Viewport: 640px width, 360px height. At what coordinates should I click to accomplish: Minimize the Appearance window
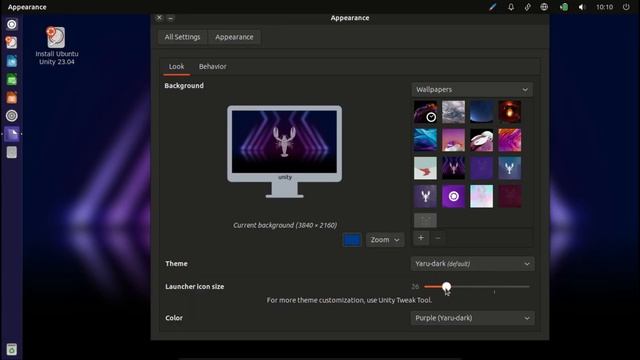pos(171,18)
